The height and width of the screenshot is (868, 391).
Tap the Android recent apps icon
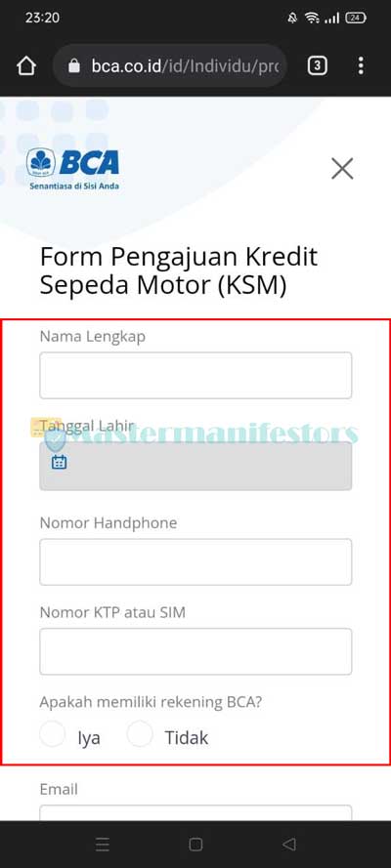click(x=103, y=845)
